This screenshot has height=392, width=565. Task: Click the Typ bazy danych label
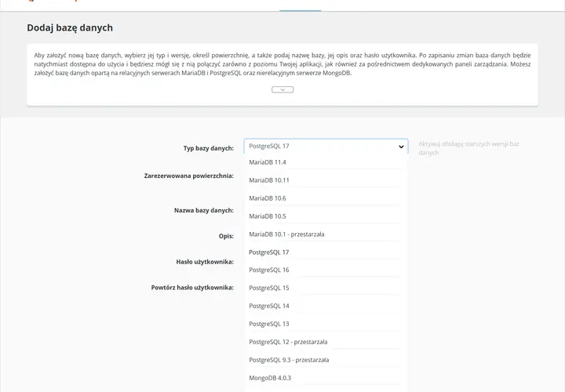(x=208, y=148)
